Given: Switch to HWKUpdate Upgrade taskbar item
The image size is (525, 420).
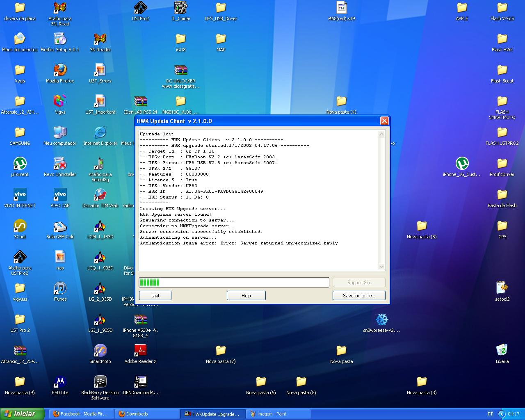Looking at the screenshot, I should pyautogui.click(x=212, y=414).
